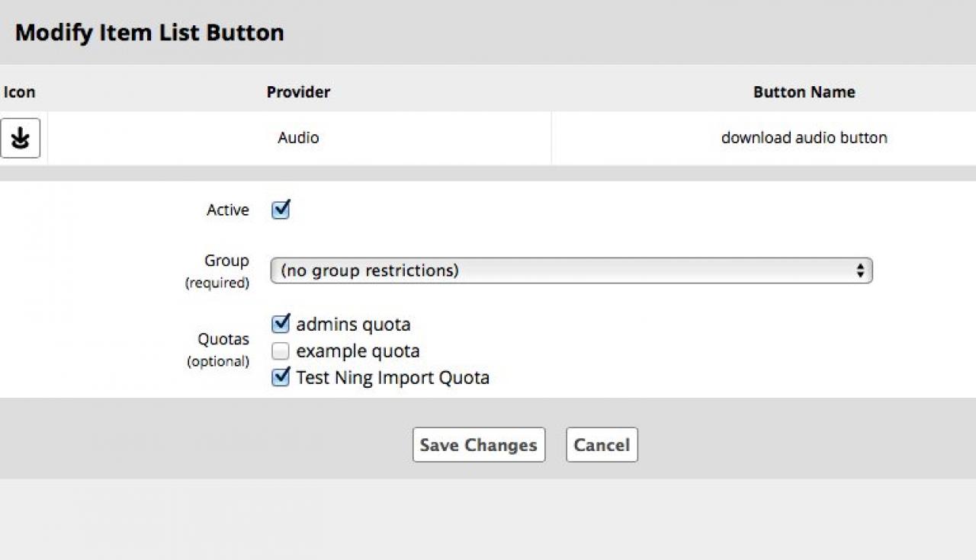
Task: Click the Button Name column header
Action: click(x=804, y=92)
